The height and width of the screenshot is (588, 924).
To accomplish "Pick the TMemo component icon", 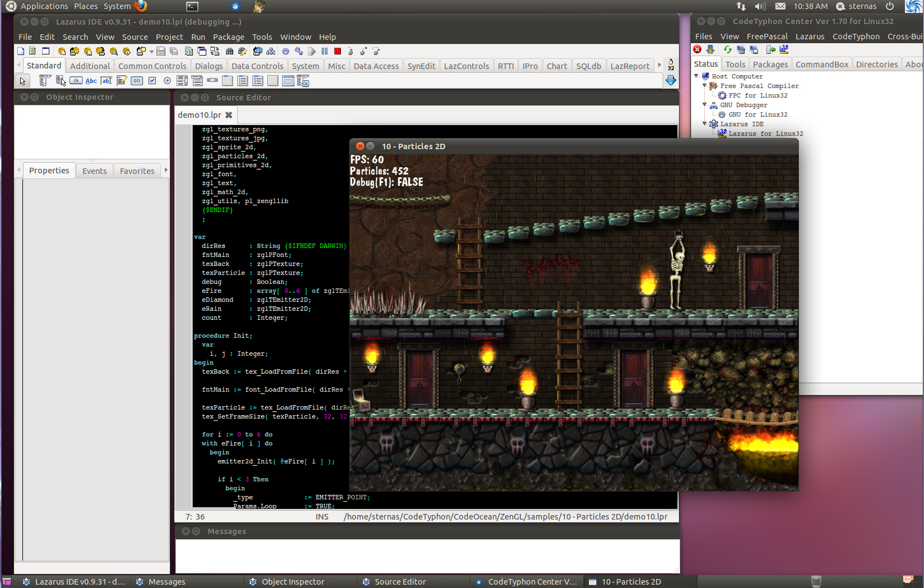I will 122,81.
